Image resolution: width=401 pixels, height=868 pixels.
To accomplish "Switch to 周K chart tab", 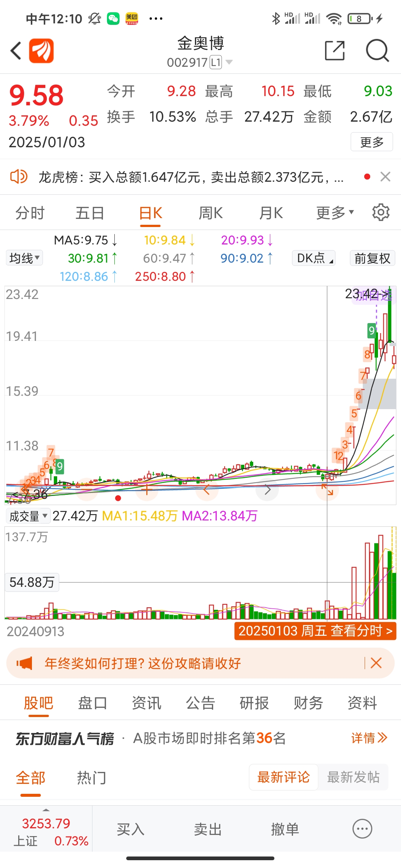I will pyautogui.click(x=211, y=213).
